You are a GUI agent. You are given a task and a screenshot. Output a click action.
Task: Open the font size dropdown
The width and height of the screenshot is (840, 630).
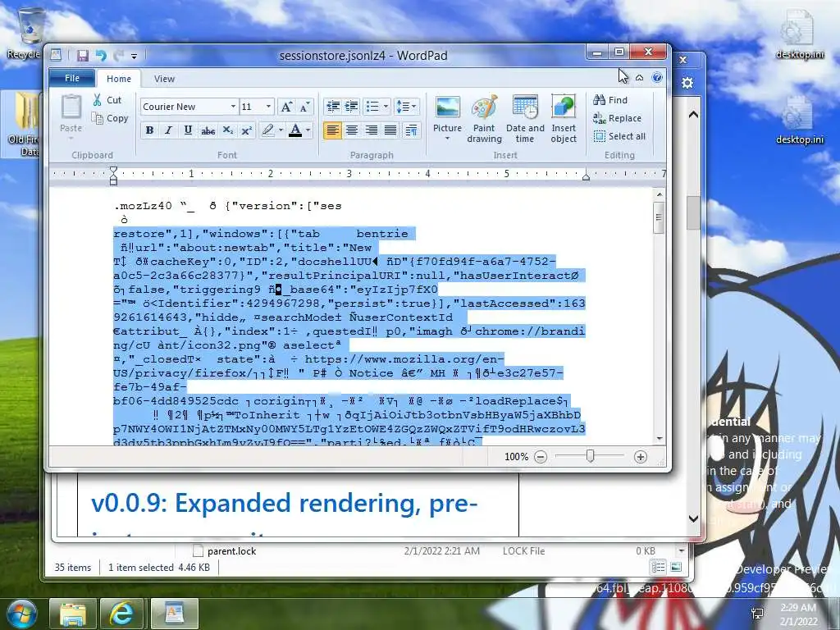click(268, 107)
